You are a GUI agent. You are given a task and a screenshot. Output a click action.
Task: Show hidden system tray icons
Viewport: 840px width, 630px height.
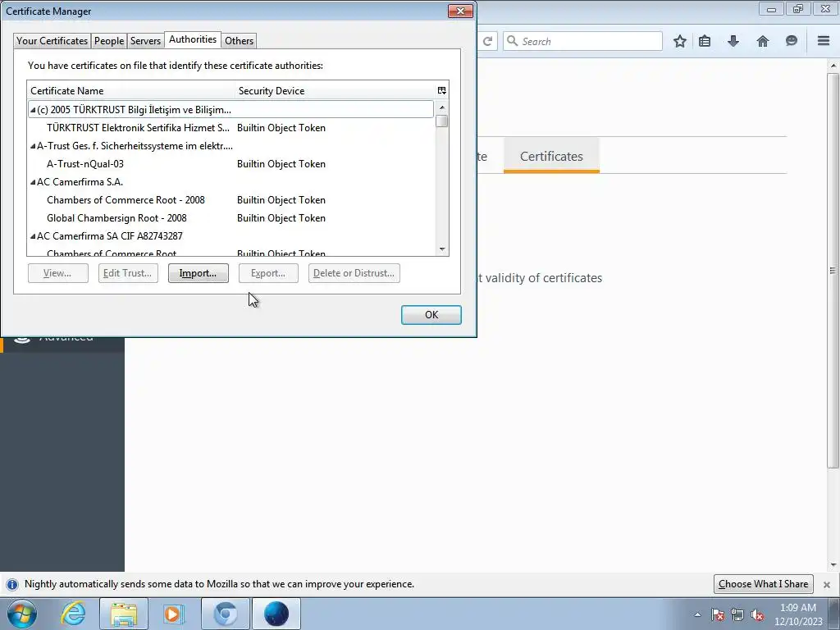click(x=697, y=614)
